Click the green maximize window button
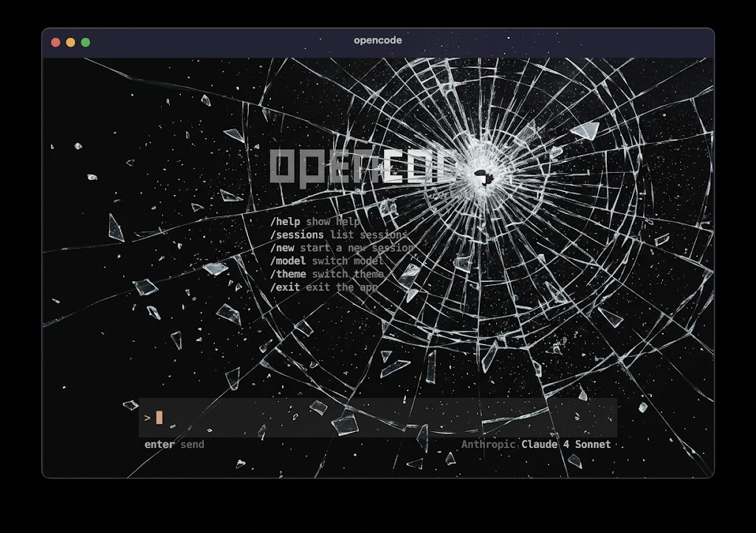This screenshot has width=756, height=533. 86,42
